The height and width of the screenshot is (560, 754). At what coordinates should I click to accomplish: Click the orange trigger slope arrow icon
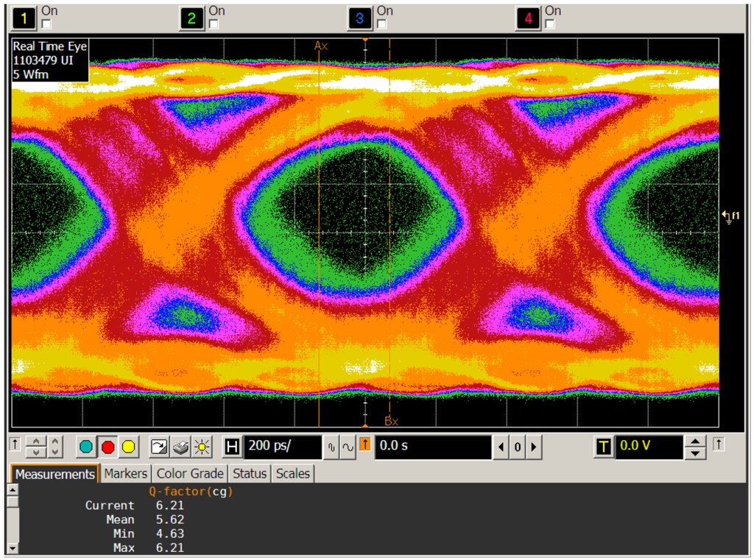[x=364, y=446]
